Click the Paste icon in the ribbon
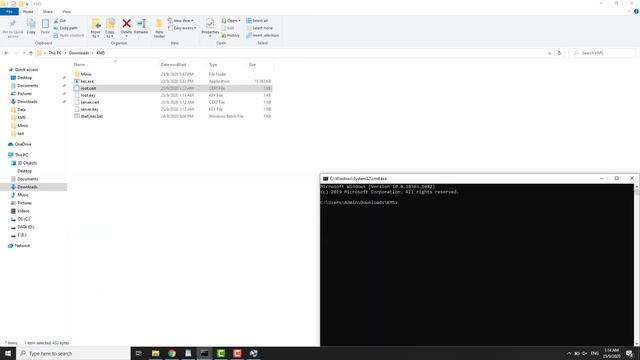 [x=45, y=27]
